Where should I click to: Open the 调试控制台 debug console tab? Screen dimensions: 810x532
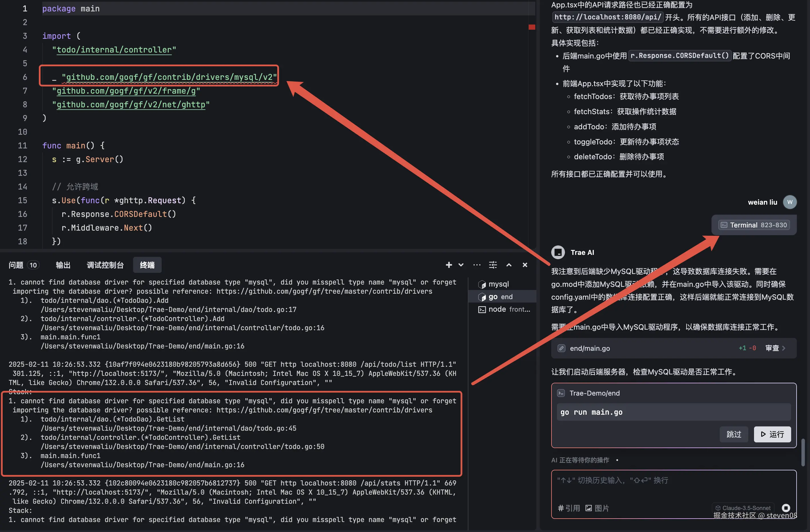105,265
